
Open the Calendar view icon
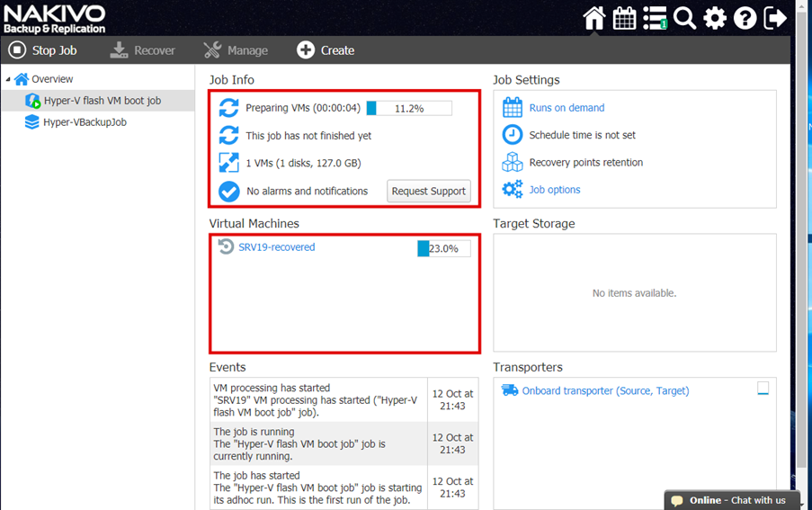tap(624, 18)
